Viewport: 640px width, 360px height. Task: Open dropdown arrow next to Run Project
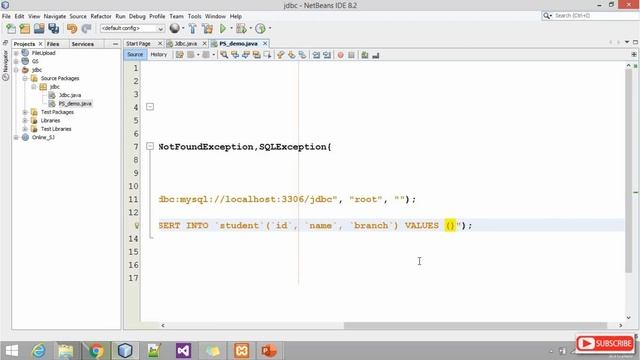click(231, 28)
